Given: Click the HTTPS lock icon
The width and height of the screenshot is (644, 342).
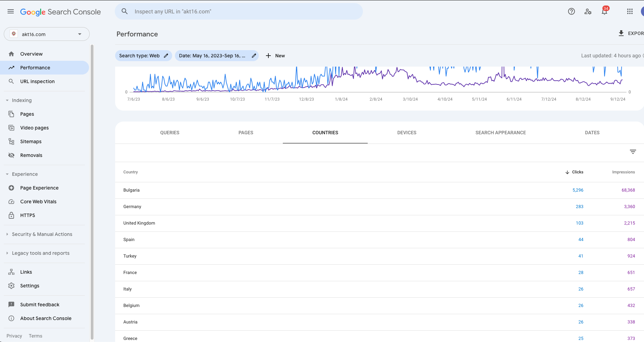Looking at the screenshot, I should 11,215.
